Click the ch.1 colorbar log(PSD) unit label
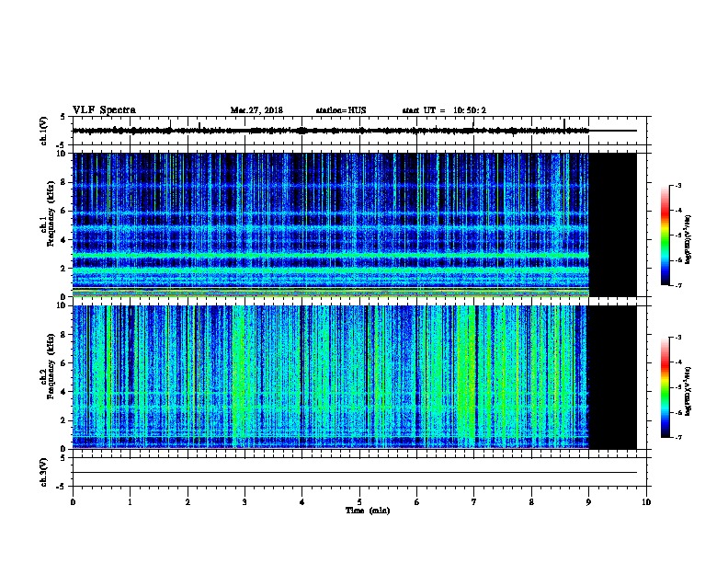The image size is (728, 563). pyautogui.click(x=688, y=239)
